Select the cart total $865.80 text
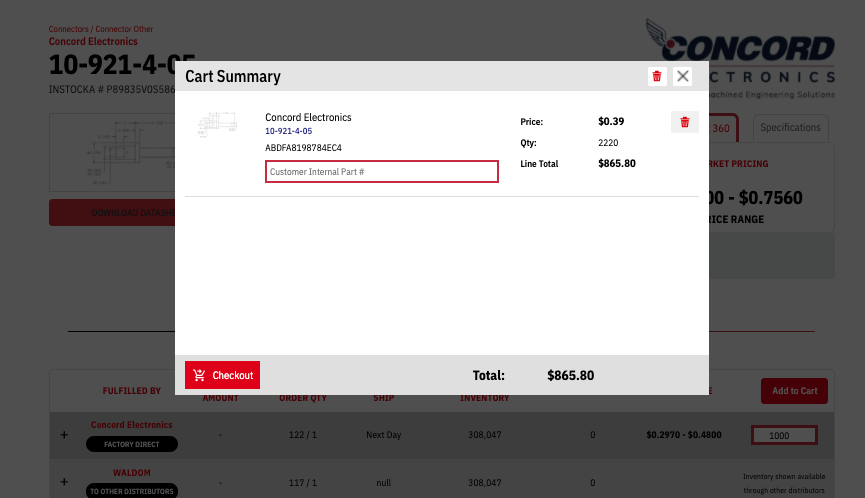Screen dimensions: 865x498 coord(570,376)
